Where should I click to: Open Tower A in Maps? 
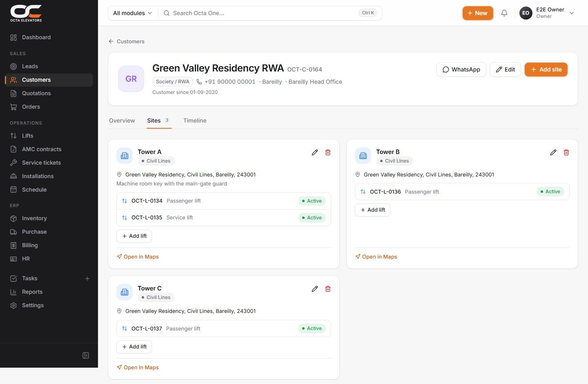tap(138, 257)
